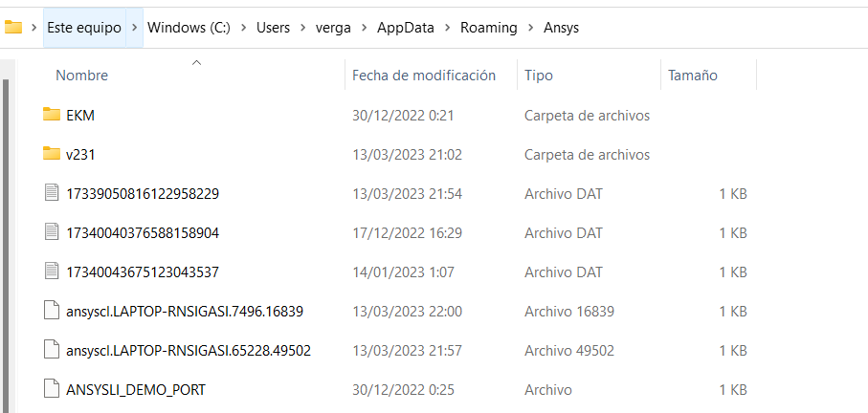Collapse sort arrow above Nombre column
Image resolution: width=868 pixels, height=413 pixels.
[x=196, y=63]
